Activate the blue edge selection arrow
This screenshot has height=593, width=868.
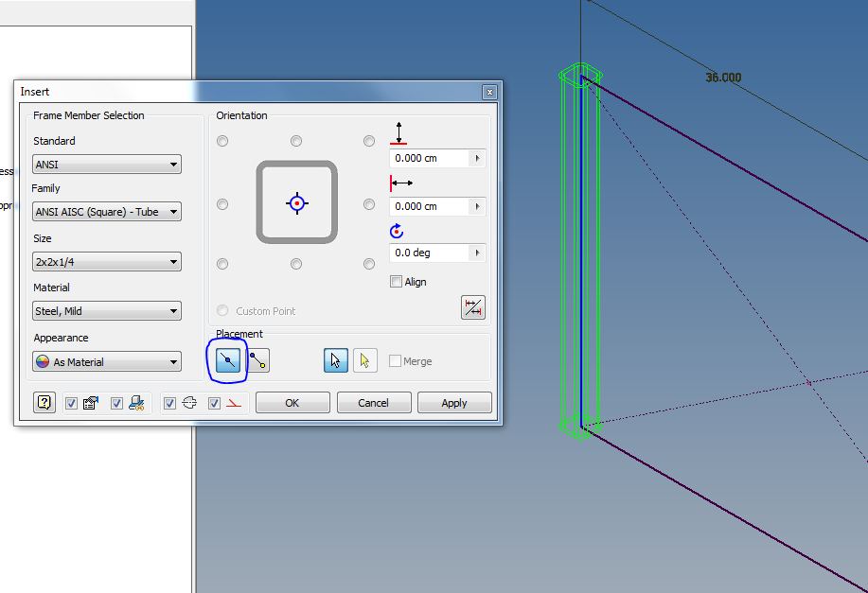334,360
